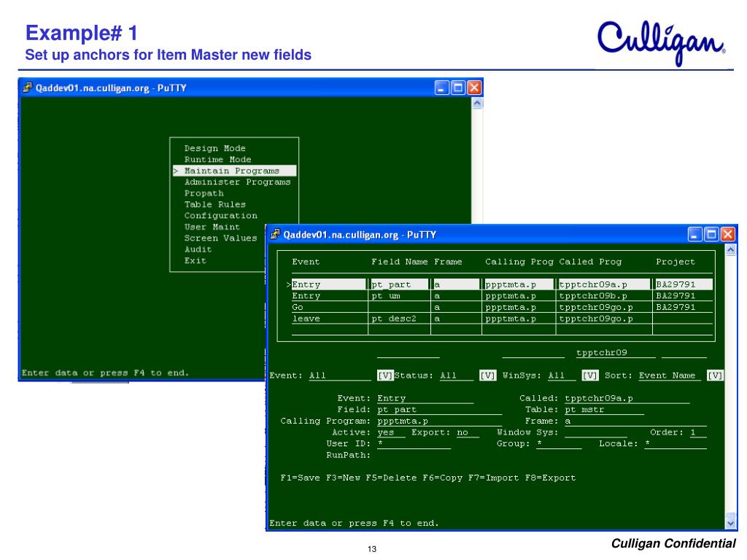Select Screen Values menu entry

point(220,238)
